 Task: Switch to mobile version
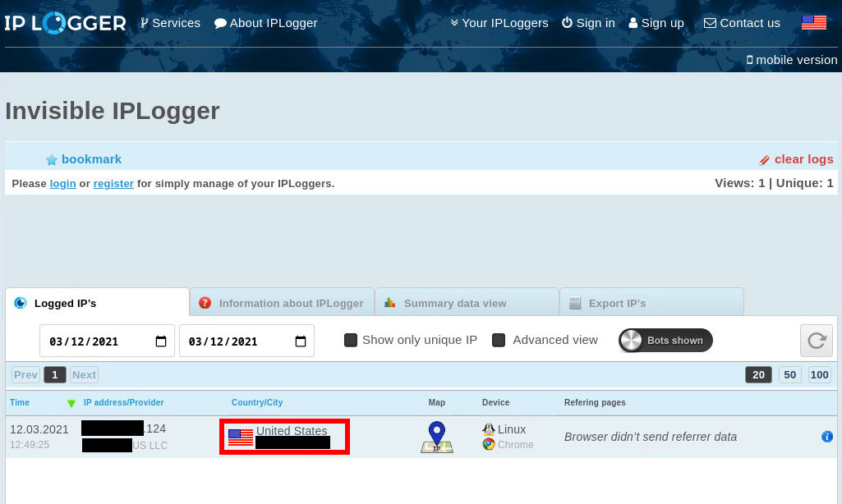coord(792,59)
